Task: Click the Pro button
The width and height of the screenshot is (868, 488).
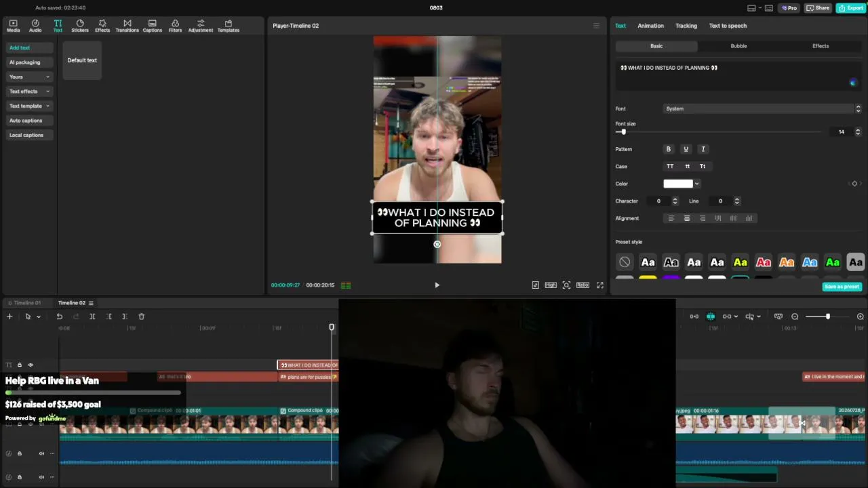Action: (x=789, y=8)
